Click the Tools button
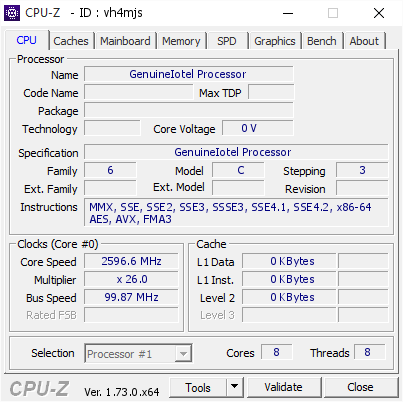 [x=198, y=388]
